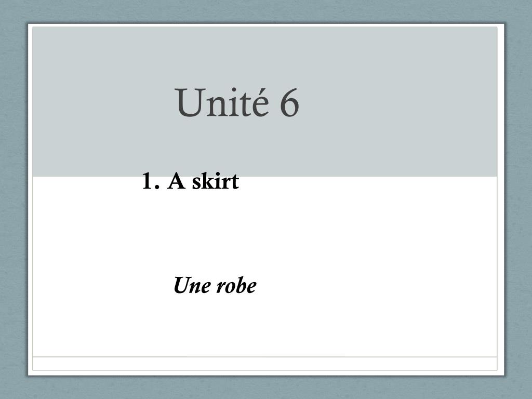Click the empty footer strip below the divider line
Viewport: 532px width, 399px height.
coord(264,364)
